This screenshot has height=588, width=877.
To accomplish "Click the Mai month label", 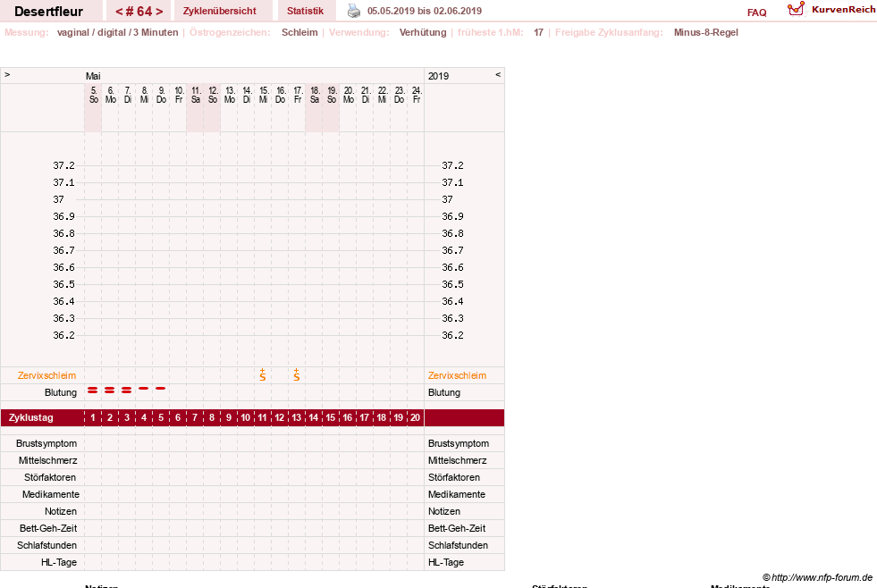I will point(93,76).
